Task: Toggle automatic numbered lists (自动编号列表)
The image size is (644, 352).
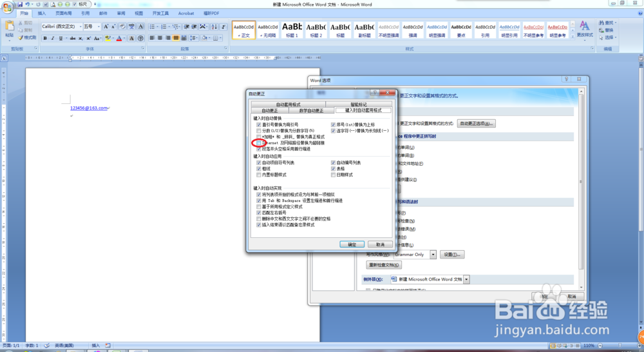Action: (x=333, y=163)
